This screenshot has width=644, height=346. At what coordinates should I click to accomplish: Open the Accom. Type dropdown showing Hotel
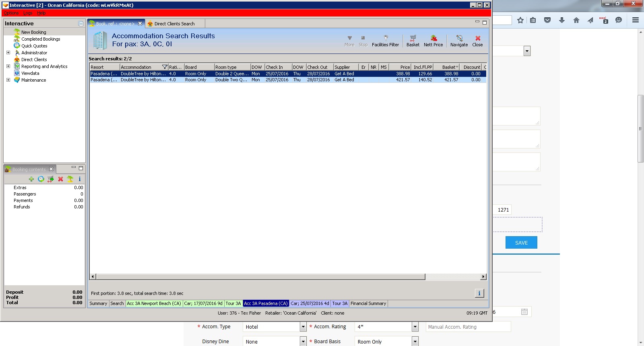click(303, 327)
